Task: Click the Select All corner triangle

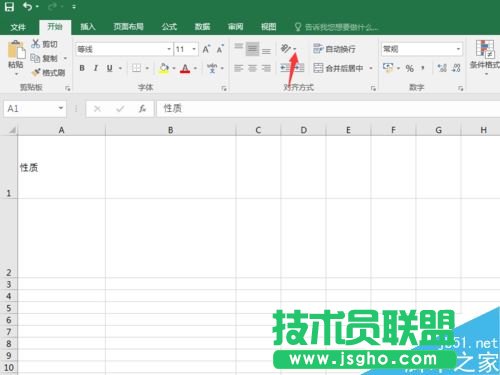Action: (12, 130)
